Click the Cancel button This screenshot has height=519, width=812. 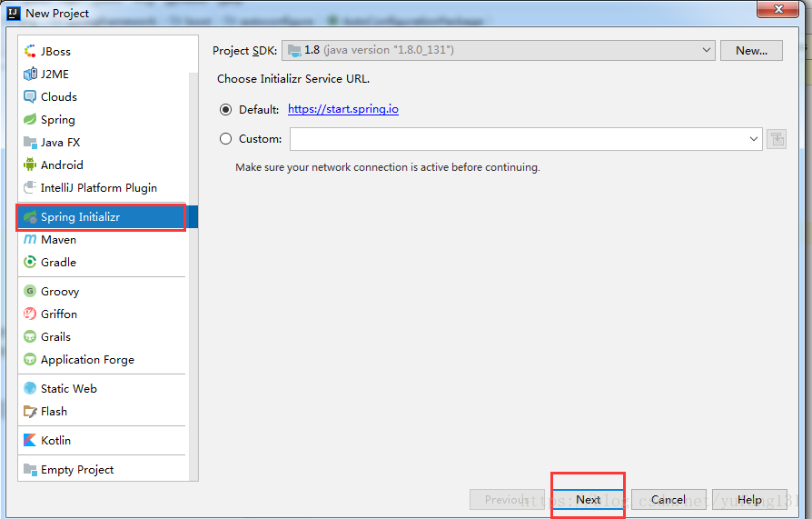tap(668, 499)
